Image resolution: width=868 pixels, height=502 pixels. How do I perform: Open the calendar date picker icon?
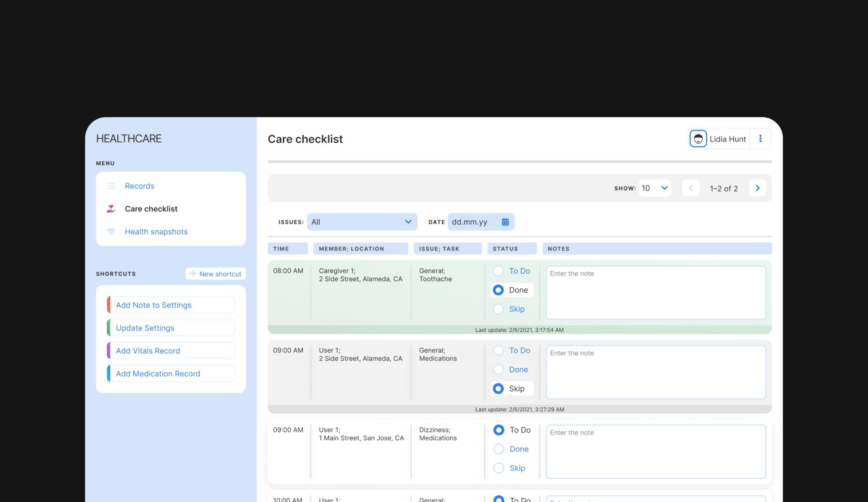[505, 222]
